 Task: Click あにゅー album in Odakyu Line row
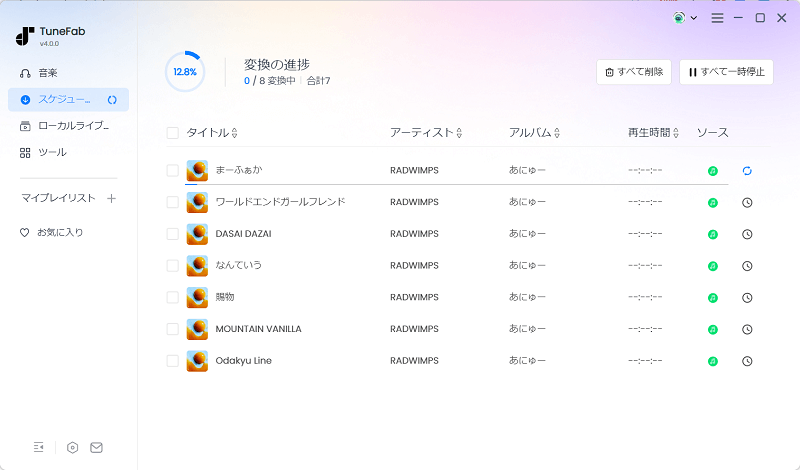pos(527,360)
